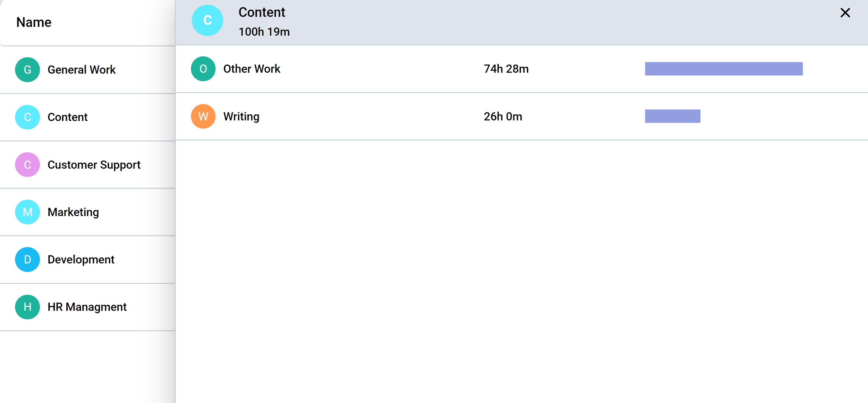Select the General Work project
The height and width of the screenshot is (403, 868).
[x=82, y=70]
